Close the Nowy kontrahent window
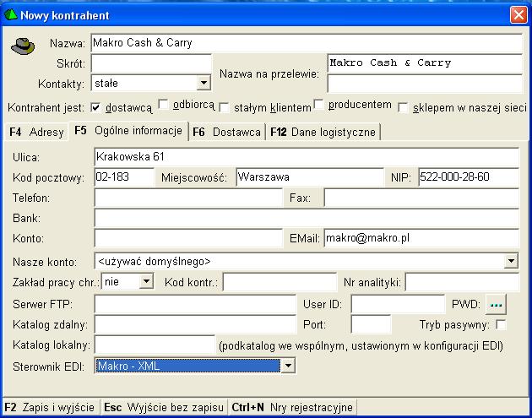Screen dimensions: 532x418 [x=518, y=15]
